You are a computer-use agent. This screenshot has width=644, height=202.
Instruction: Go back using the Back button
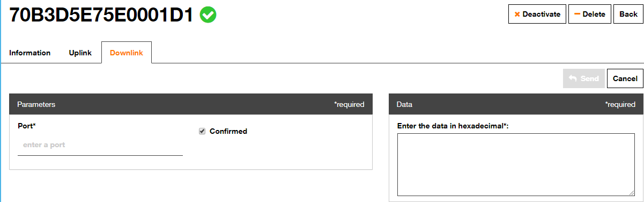click(628, 15)
